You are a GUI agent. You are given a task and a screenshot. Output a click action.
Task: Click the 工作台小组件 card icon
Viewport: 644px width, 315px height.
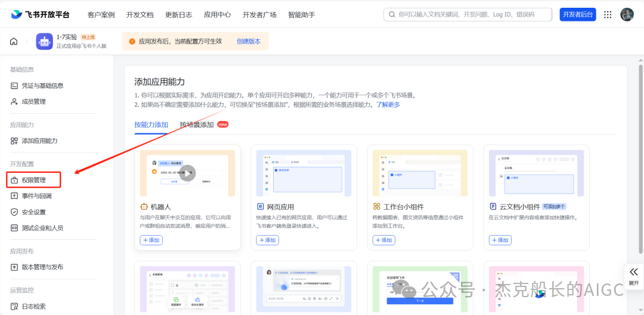(x=377, y=207)
